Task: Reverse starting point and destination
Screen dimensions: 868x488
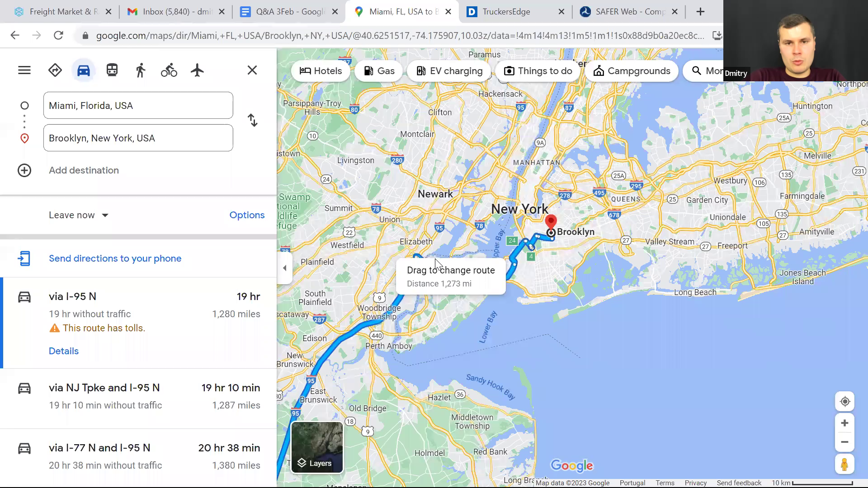Action: coord(253,120)
